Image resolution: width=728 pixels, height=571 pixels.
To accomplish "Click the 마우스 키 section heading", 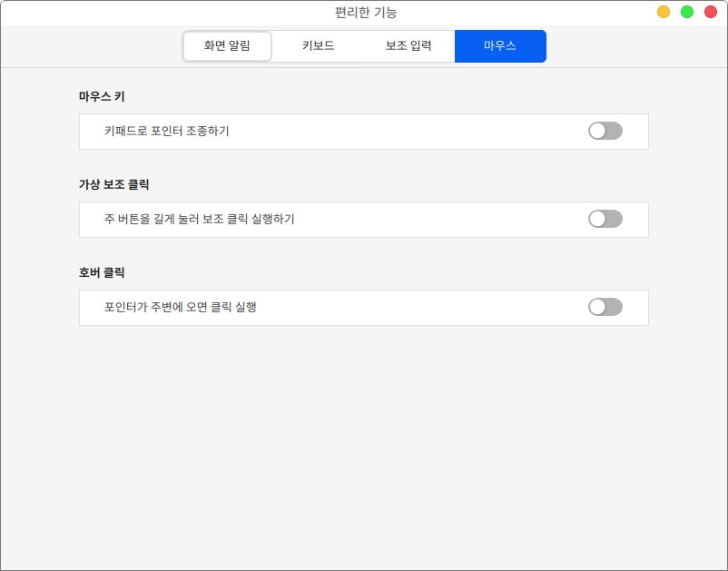I will (x=102, y=96).
